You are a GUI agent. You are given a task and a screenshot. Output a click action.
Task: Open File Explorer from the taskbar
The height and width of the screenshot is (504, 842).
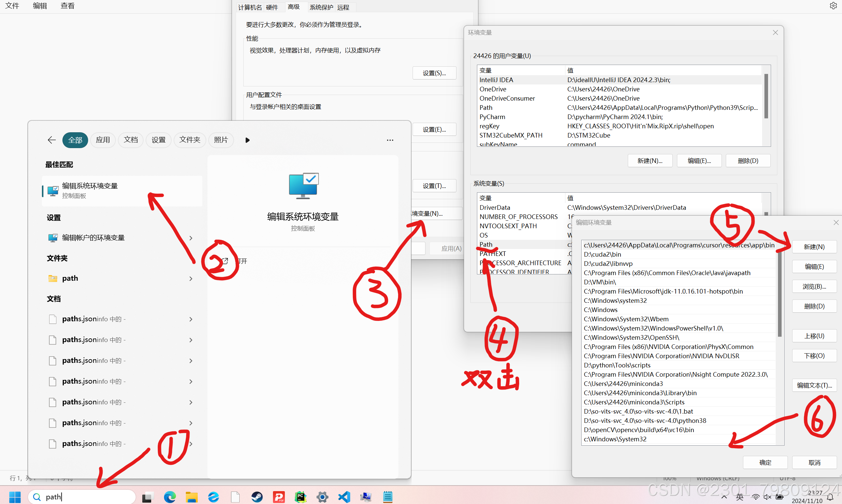[x=192, y=497]
